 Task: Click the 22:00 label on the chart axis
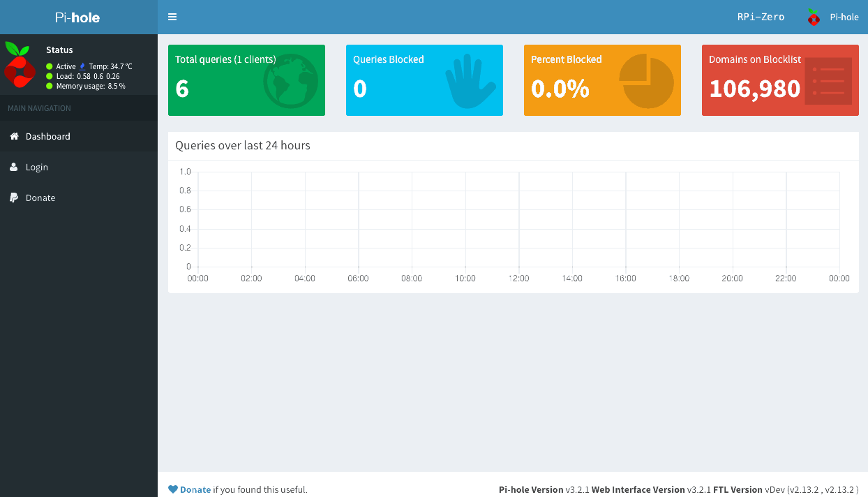786,278
